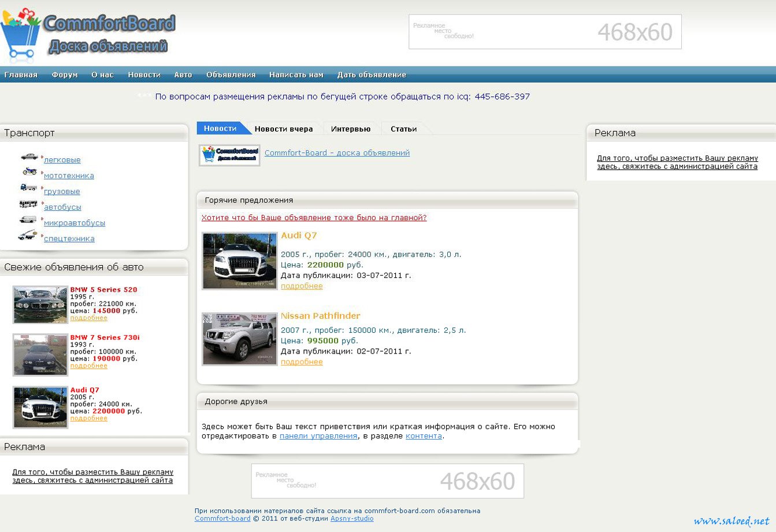Click the top 468x60 ad banner
This screenshot has width=776, height=532.
tap(545, 32)
